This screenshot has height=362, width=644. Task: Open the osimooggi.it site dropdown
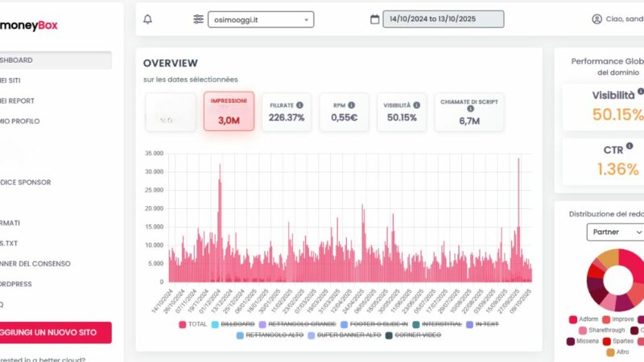click(x=261, y=19)
